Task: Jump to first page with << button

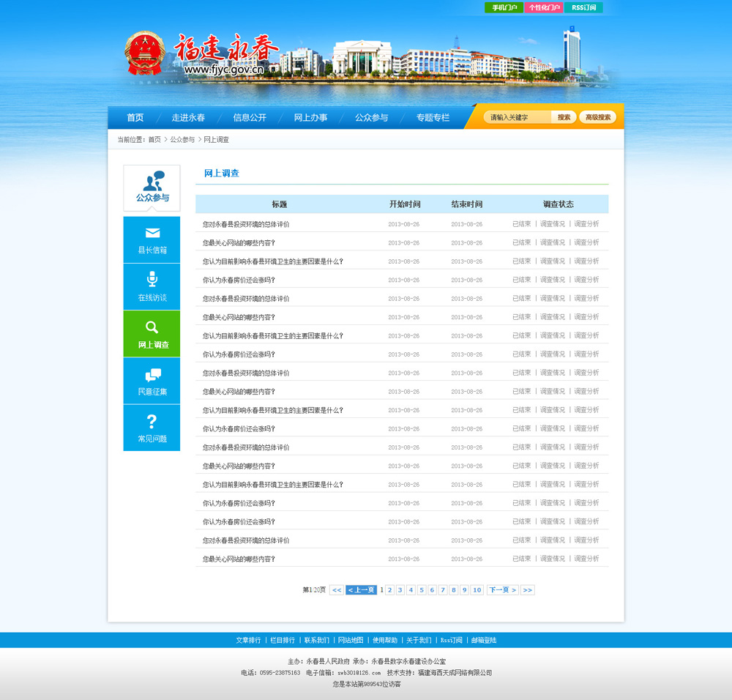Action: pyautogui.click(x=336, y=590)
